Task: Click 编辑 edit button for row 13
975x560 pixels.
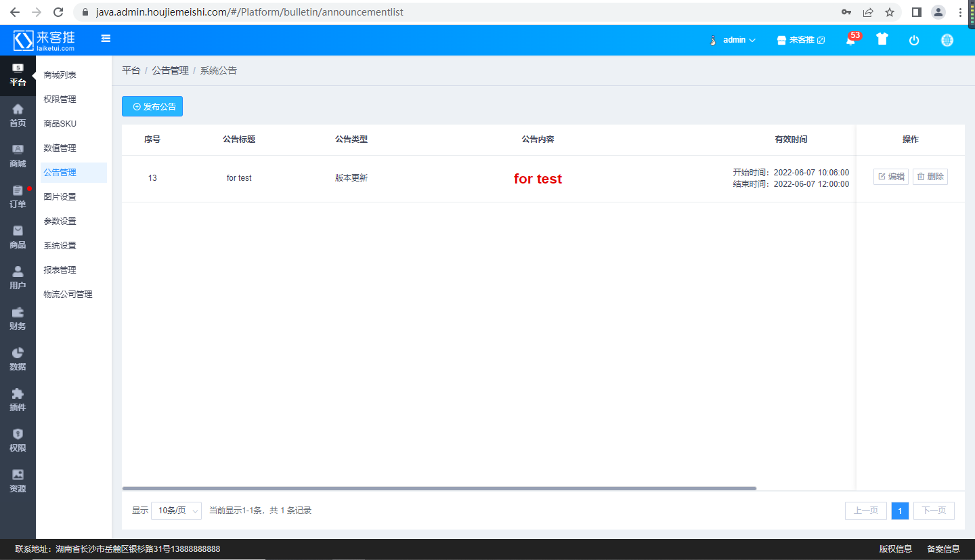Action: tap(891, 177)
